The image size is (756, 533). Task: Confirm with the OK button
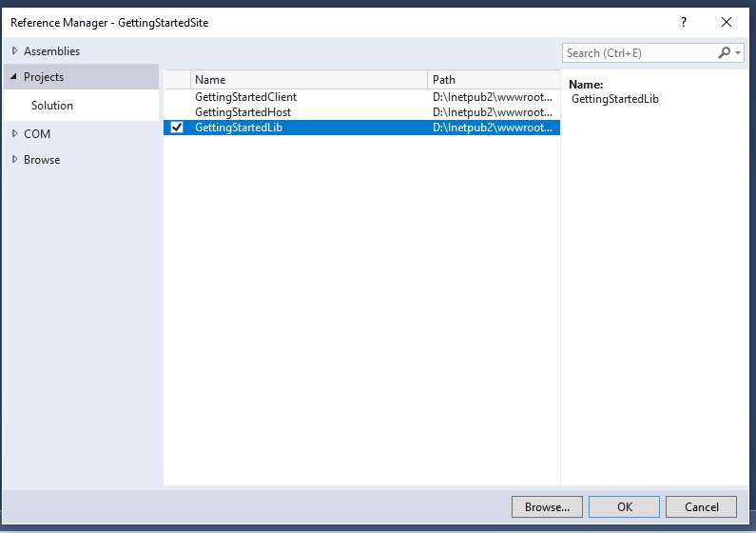[x=624, y=507]
